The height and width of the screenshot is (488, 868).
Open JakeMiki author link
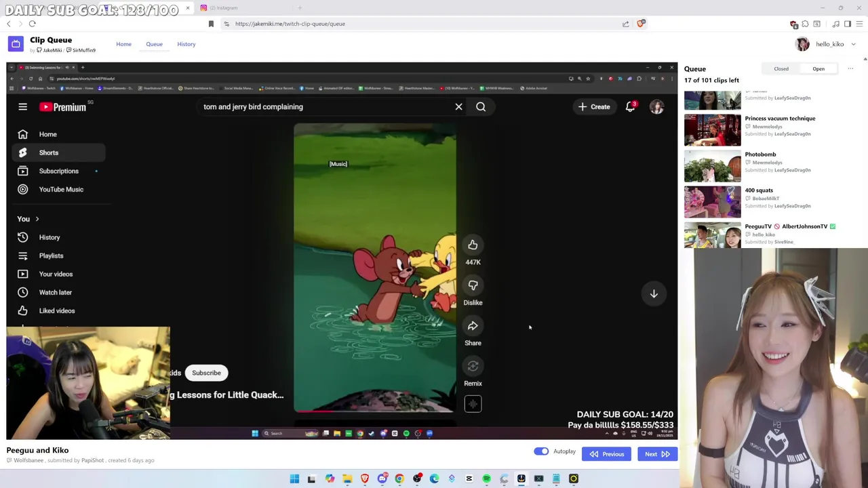tap(49, 50)
